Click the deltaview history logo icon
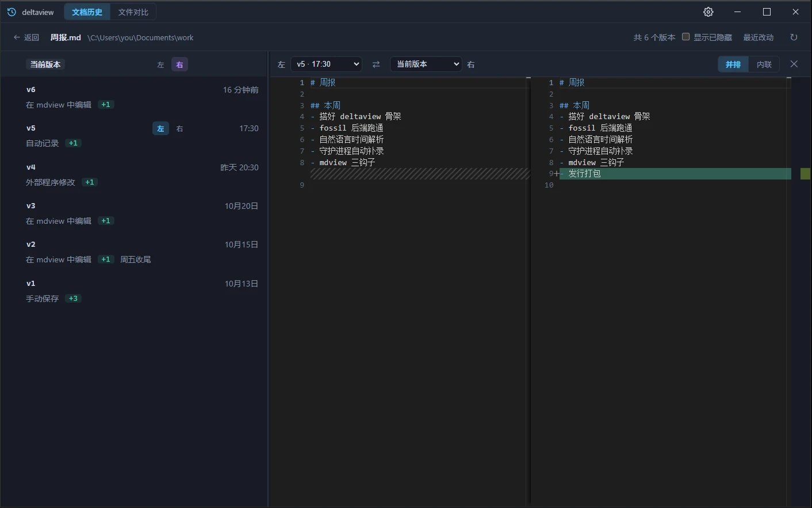Screen dimensions: 812x508 coord(12,12)
